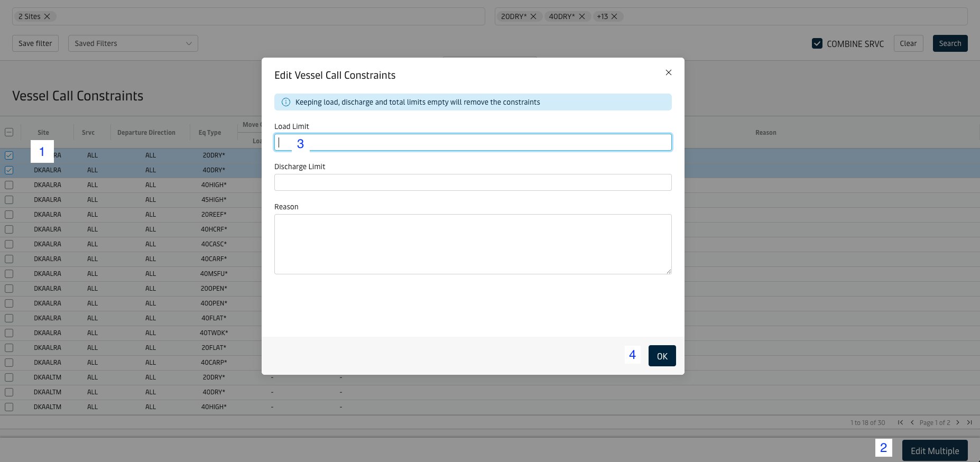The image size is (980, 462).
Task: Click OK to confirm constraints
Action: (662, 356)
